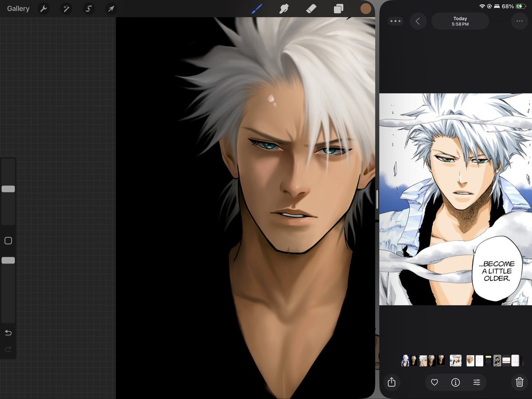
Task: Open the Adjustments magic wand menu
Action: (66, 8)
